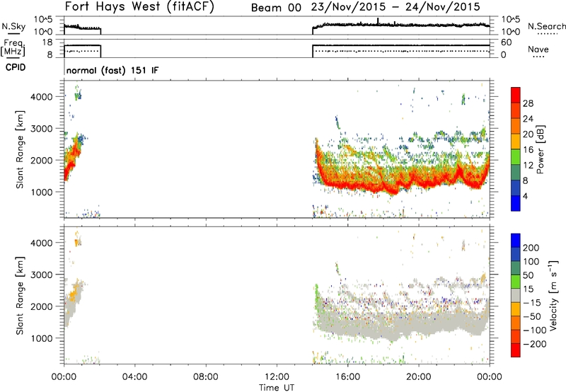Screen dimensions: 566x392
Task: Click the "N.Sky" legend label
Action: 13,26
